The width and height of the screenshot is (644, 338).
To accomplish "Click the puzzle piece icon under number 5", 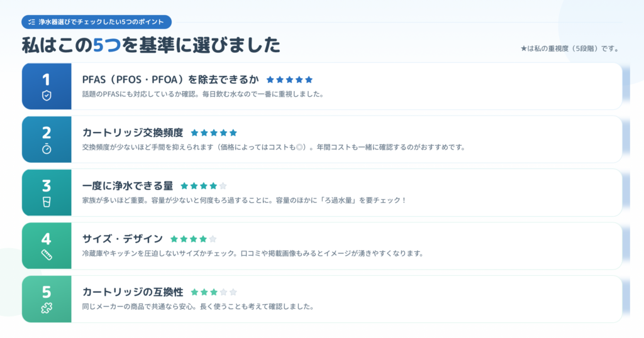I will [x=47, y=308].
